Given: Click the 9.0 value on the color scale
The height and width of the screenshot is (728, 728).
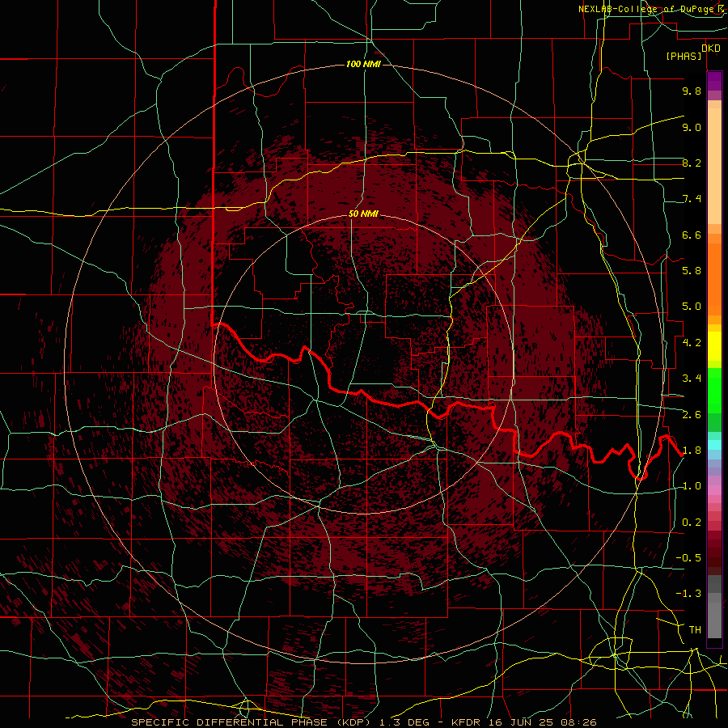Looking at the screenshot, I should (x=692, y=127).
